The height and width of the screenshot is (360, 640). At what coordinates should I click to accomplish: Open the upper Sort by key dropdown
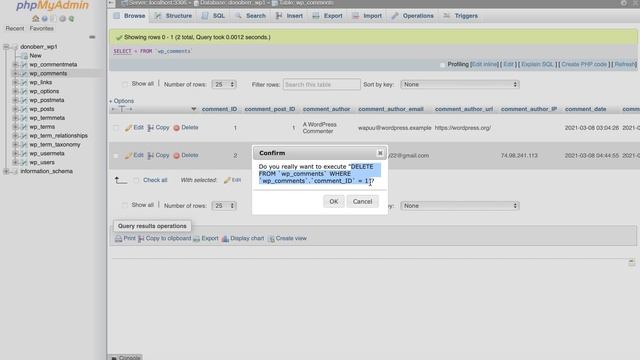click(x=460, y=84)
